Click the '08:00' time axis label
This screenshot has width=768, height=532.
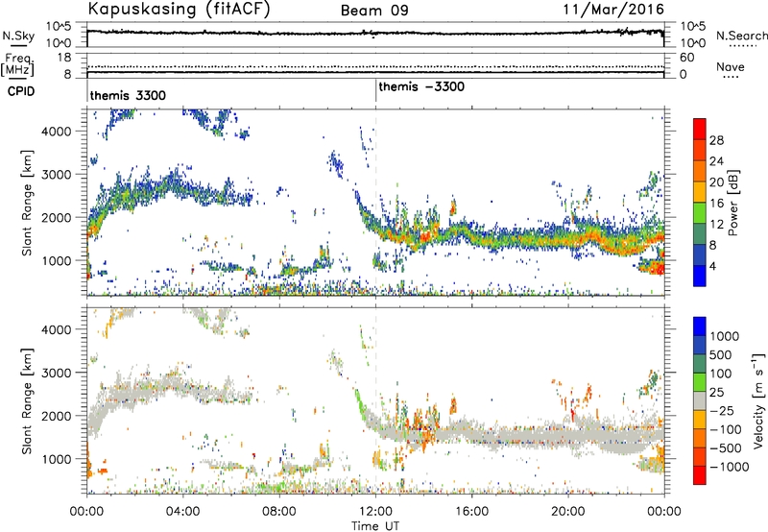279,512
